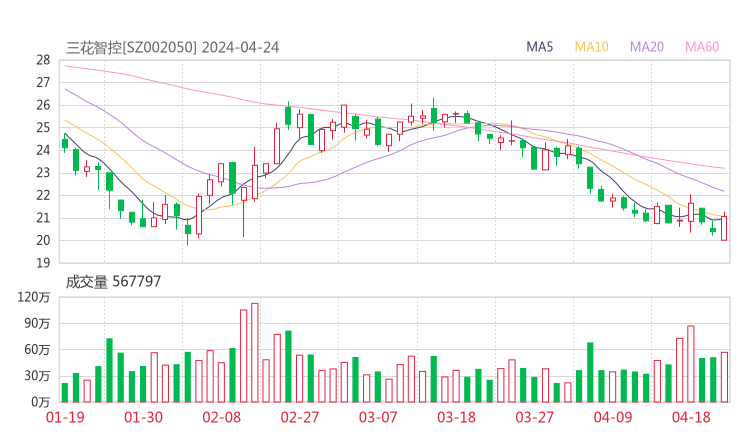Select the tallest red volume bar
740x440 pixels.
click(x=255, y=353)
